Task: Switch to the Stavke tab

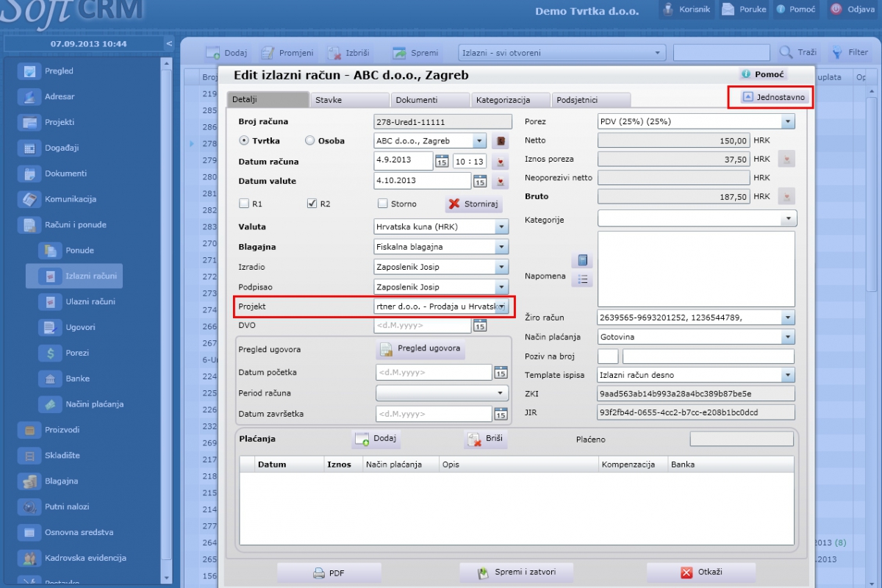Action: click(x=349, y=100)
